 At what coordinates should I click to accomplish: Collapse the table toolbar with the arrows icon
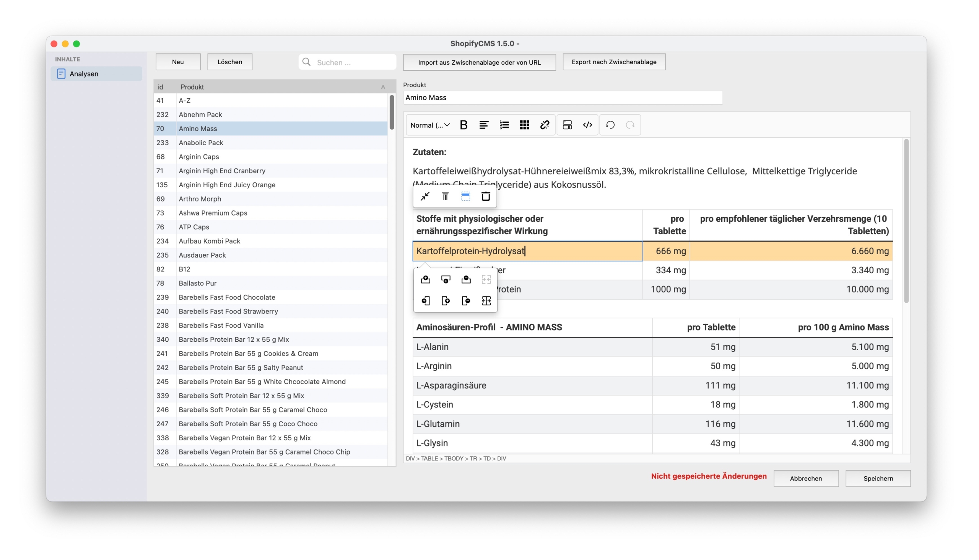425,196
